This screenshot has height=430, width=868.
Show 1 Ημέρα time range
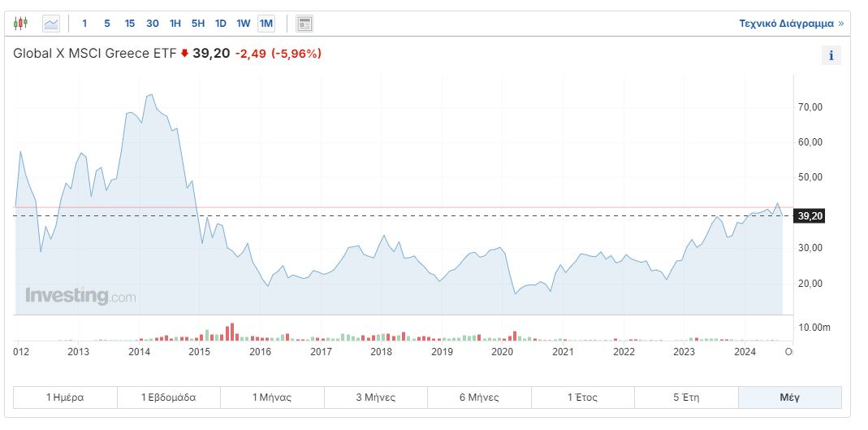click(x=65, y=397)
